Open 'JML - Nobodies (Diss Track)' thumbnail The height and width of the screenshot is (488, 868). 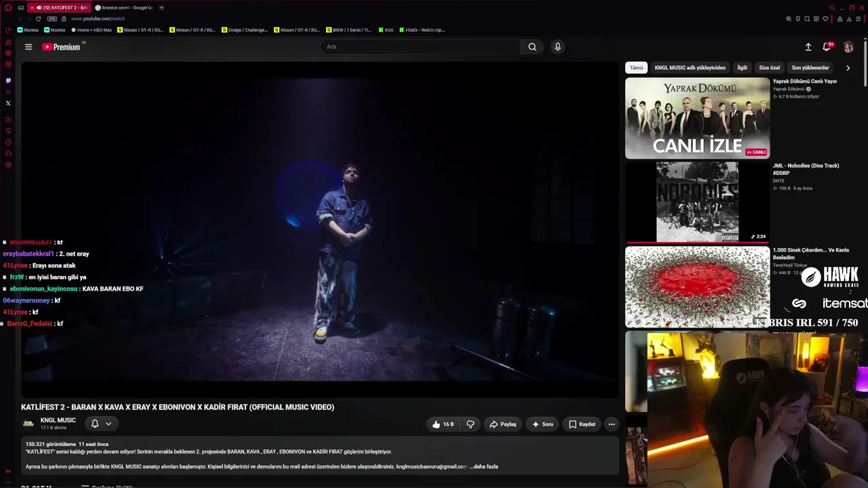(697, 202)
